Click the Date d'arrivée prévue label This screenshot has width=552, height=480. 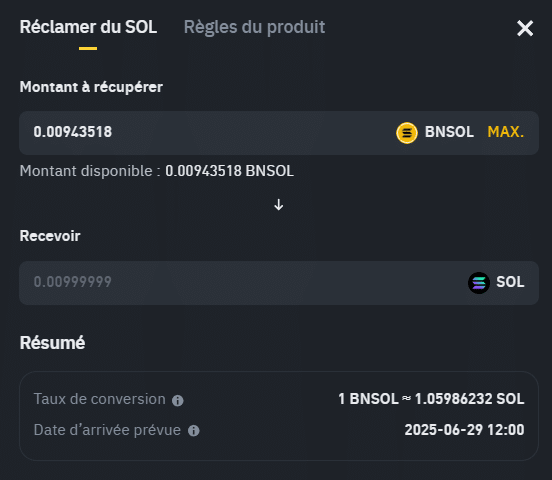[x=107, y=430]
